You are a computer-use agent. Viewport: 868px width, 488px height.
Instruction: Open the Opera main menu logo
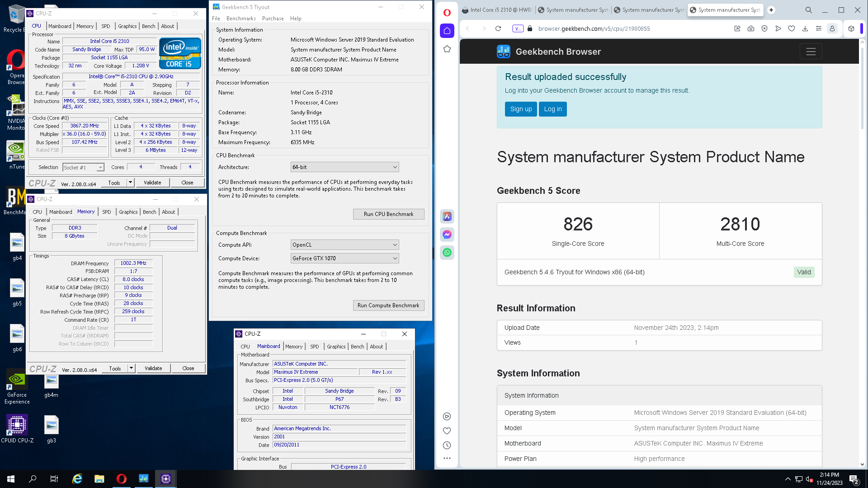447,12
